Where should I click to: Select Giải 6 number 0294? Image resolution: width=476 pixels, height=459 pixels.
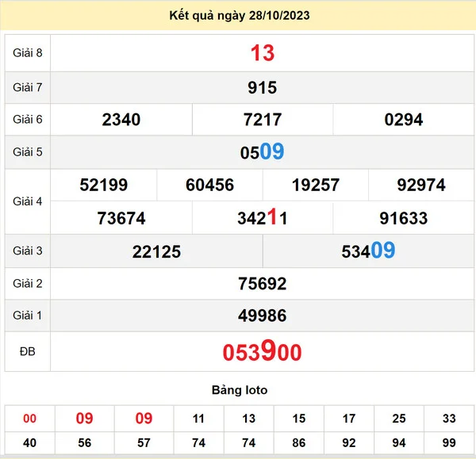404,120
